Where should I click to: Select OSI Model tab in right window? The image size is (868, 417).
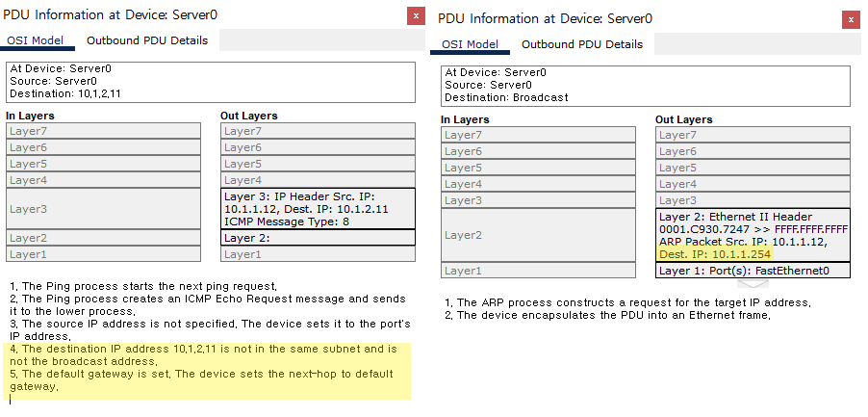click(470, 44)
